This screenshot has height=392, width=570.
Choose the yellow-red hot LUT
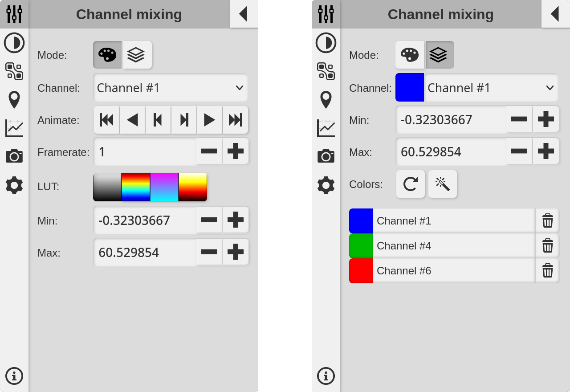click(193, 187)
